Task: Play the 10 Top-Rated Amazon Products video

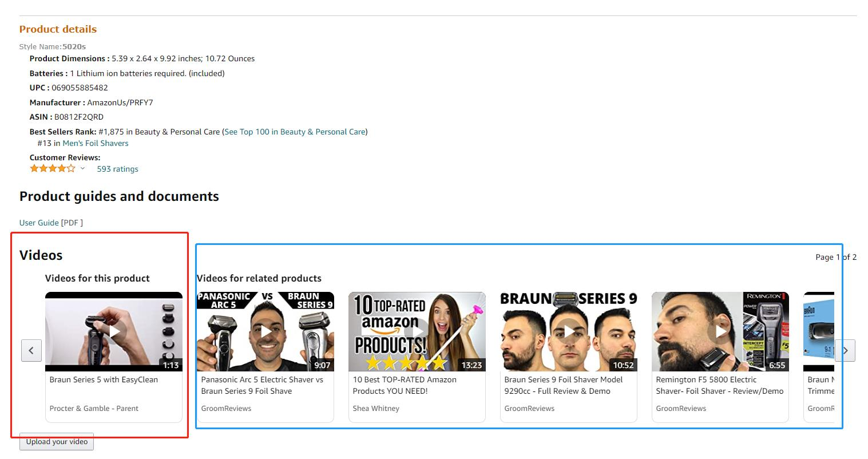Action: [417, 331]
